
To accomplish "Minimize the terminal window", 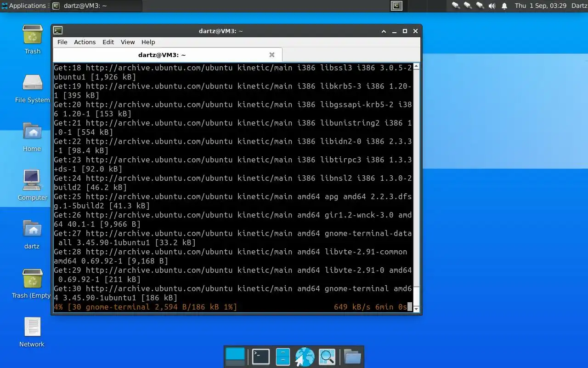I will 394,31.
